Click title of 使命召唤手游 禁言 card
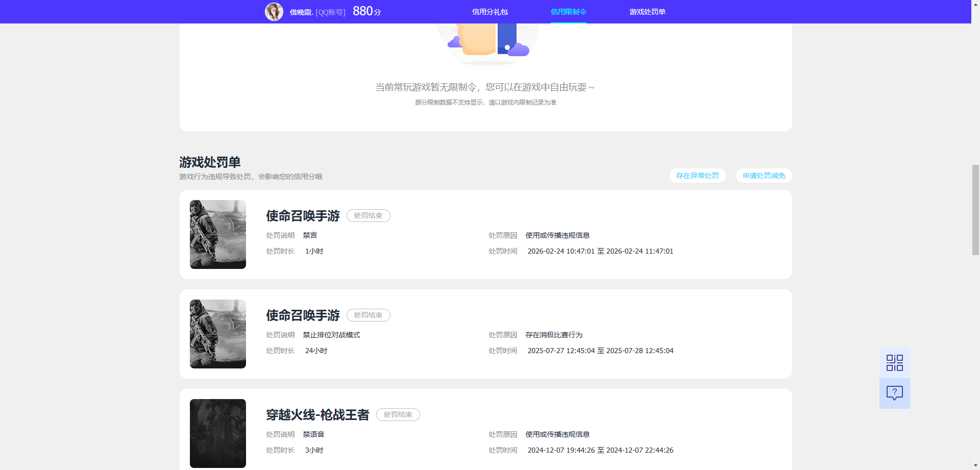This screenshot has width=980, height=470. point(303,216)
